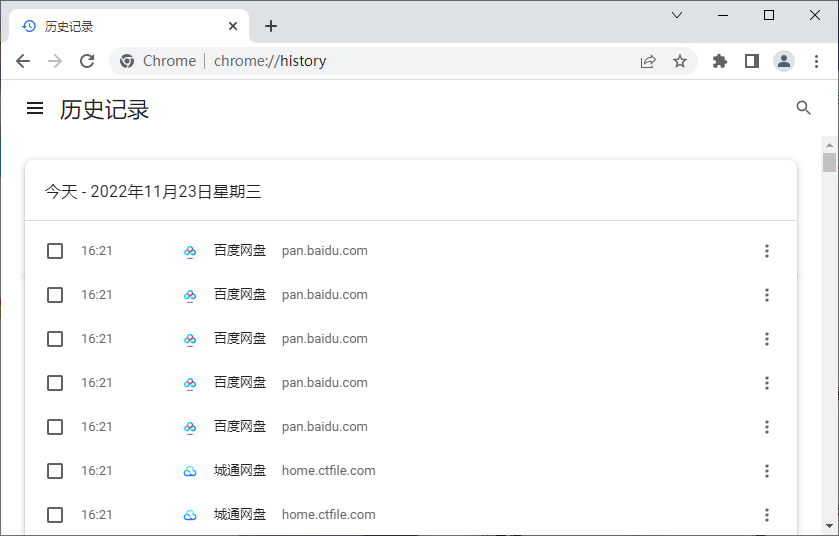Select checkbox of fifth 百度网盘 entry
The width and height of the screenshot is (839, 536).
(55, 427)
